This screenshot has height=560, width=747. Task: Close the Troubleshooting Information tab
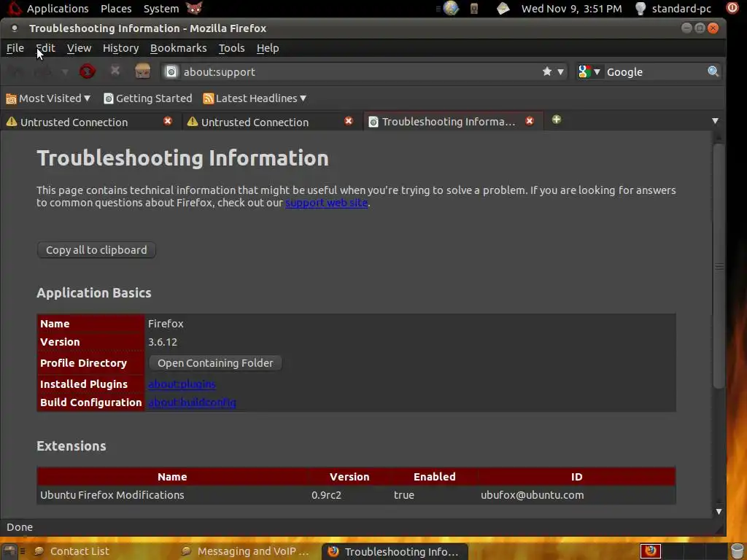tap(530, 121)
